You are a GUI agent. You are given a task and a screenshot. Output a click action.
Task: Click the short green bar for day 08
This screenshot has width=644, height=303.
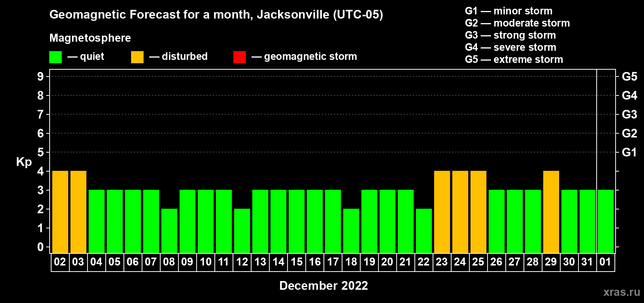[169, 231]
